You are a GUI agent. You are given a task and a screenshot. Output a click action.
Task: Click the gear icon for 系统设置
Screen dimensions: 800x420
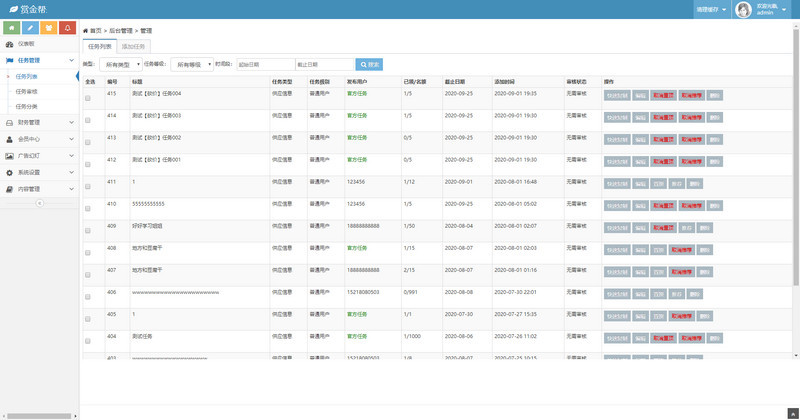coord(9,172)
